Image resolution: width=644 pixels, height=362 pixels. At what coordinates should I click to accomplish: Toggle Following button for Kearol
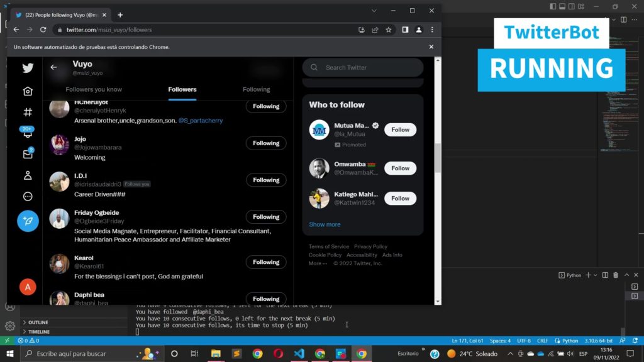tap(266, 262)
